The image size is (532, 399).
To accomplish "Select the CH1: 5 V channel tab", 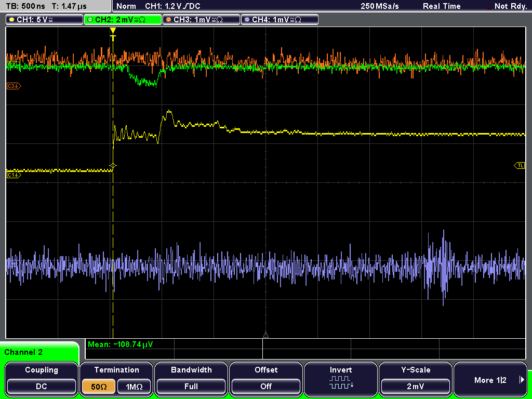I will pyautogui.click(x=45, y=20).
